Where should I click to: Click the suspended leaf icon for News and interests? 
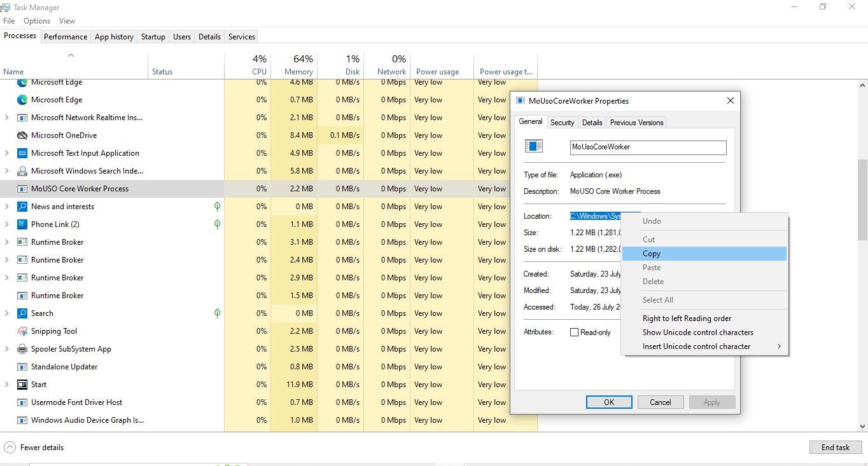tap(217, 207)
